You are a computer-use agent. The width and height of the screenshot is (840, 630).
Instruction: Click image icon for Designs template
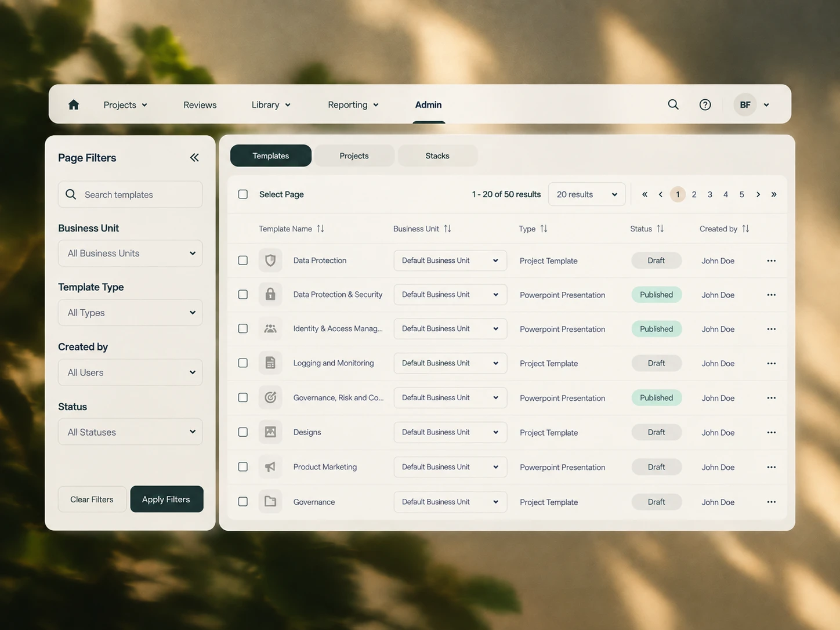coord(270,432)
